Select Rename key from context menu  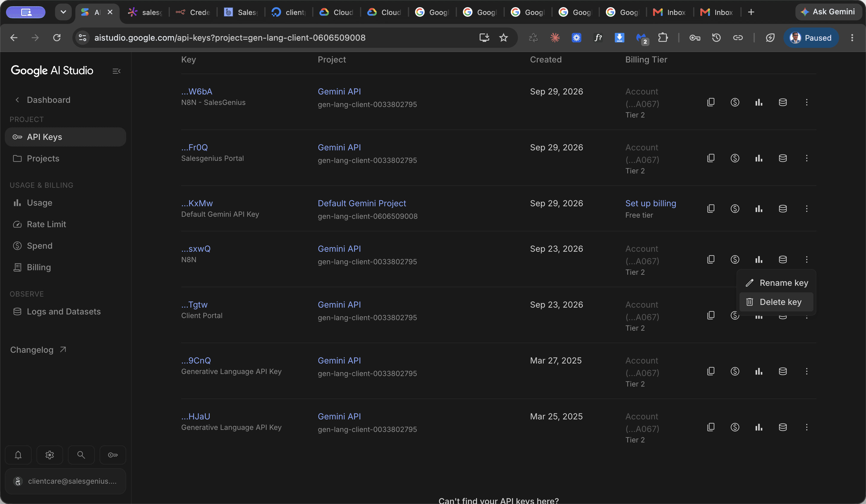click(776, 283)
